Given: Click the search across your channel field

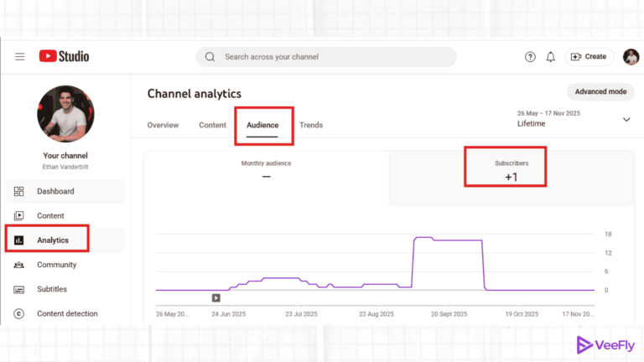Looking at the screenshot, I should click(x=327, y=57).
